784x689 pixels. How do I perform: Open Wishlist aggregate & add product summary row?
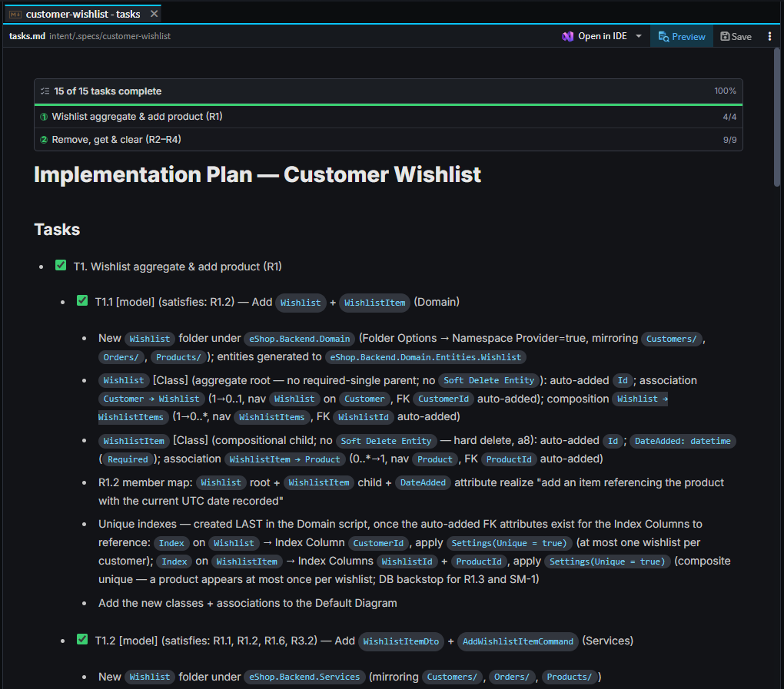pyautogui.click(x=388, y=117)
